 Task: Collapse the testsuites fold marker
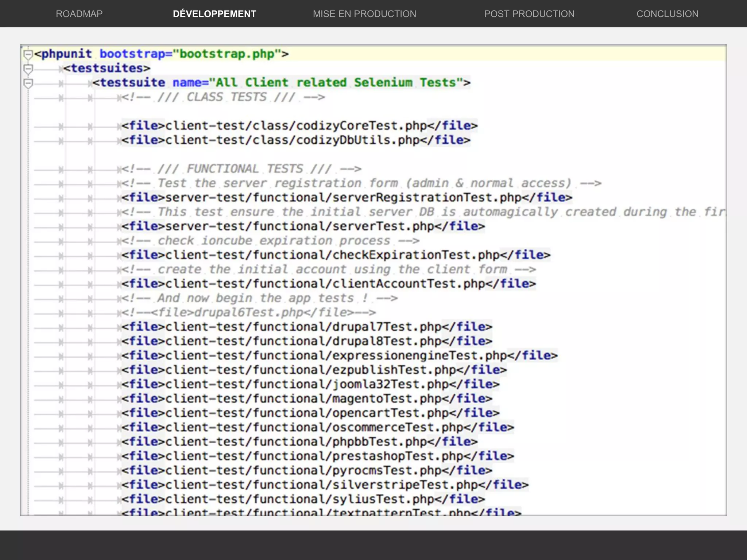click(28, 69)
